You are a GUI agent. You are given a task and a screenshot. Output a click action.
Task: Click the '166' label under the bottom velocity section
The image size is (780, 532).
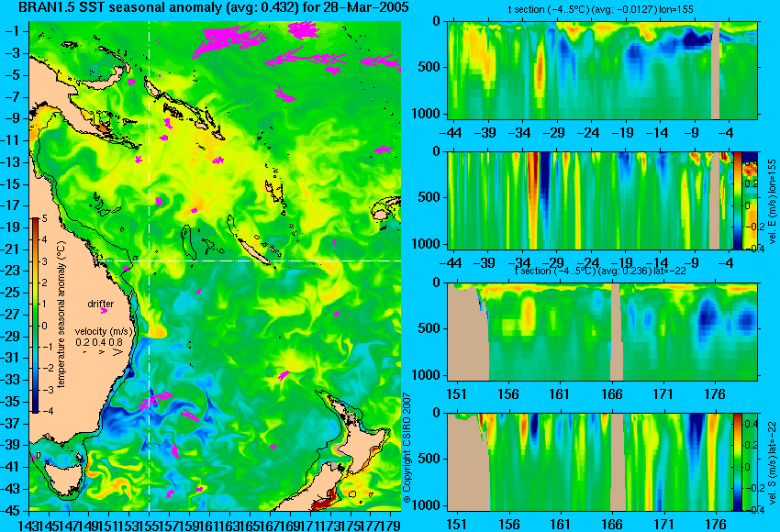tap(612, 525)
